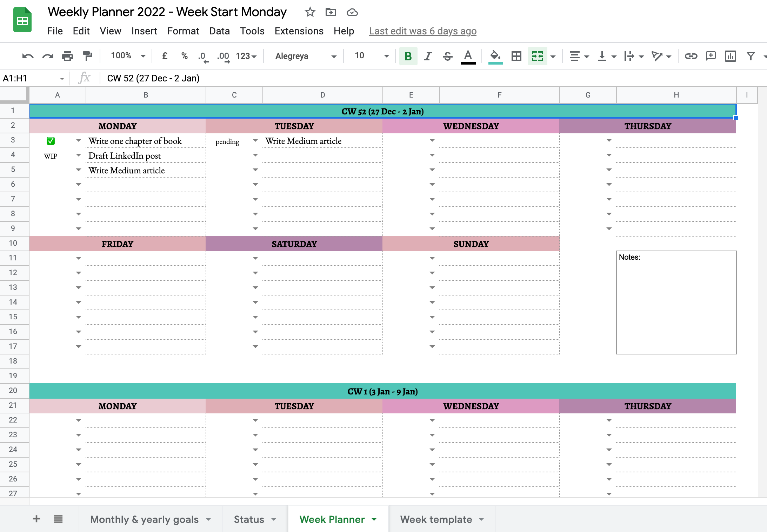767x532 pixels.
Task: Open WIP status dropdown in row 4
Action: 79,155
